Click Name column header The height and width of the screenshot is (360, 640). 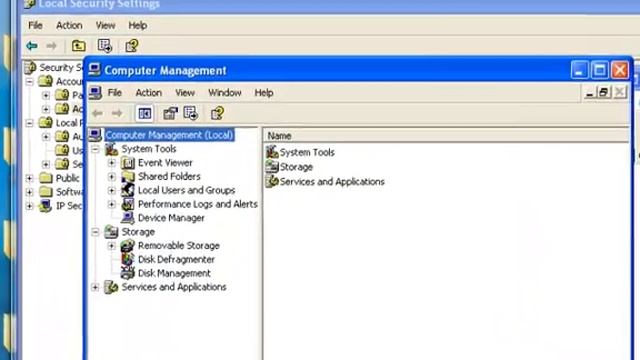pos(446,136)
